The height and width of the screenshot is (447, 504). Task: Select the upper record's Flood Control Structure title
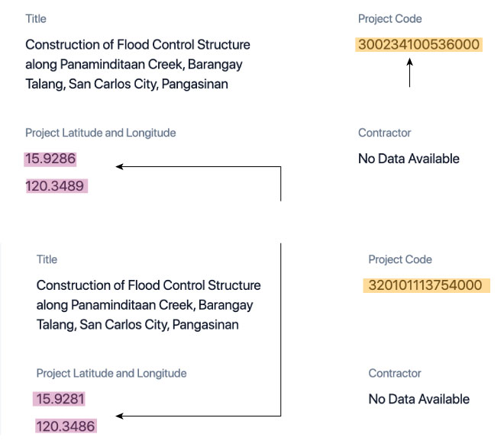click(137, 65)
